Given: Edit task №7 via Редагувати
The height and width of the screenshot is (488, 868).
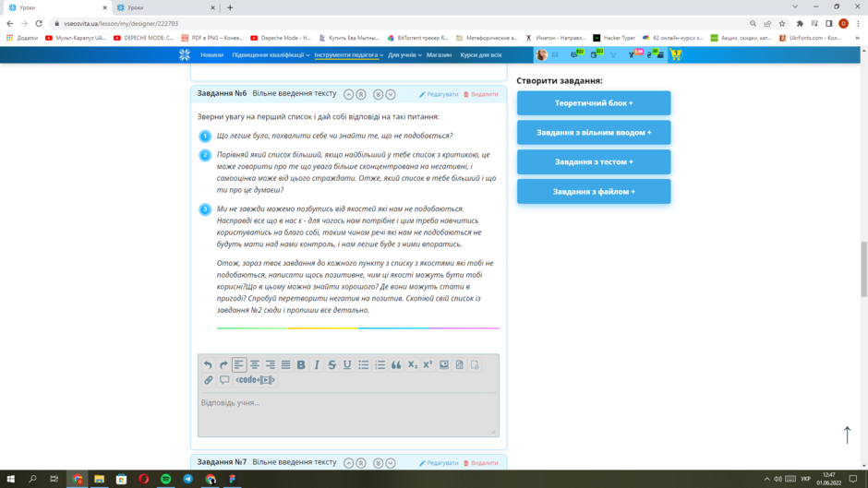Looking at the screenshot, I should pyautogui.click(x=439, y=463).
